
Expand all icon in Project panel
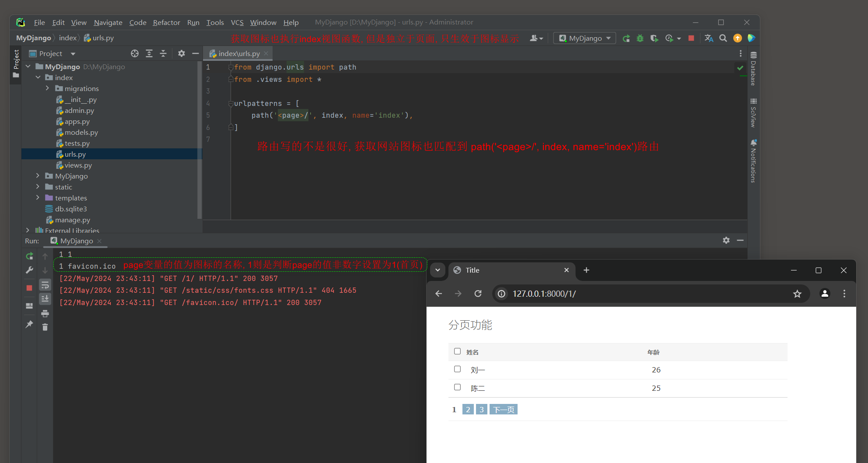click(149, 53)
